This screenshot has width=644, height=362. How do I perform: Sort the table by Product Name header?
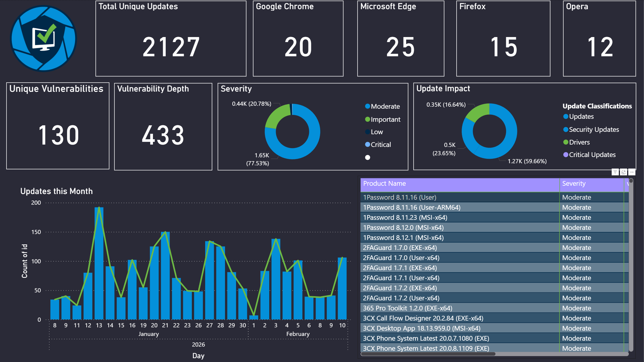[384, 184]
